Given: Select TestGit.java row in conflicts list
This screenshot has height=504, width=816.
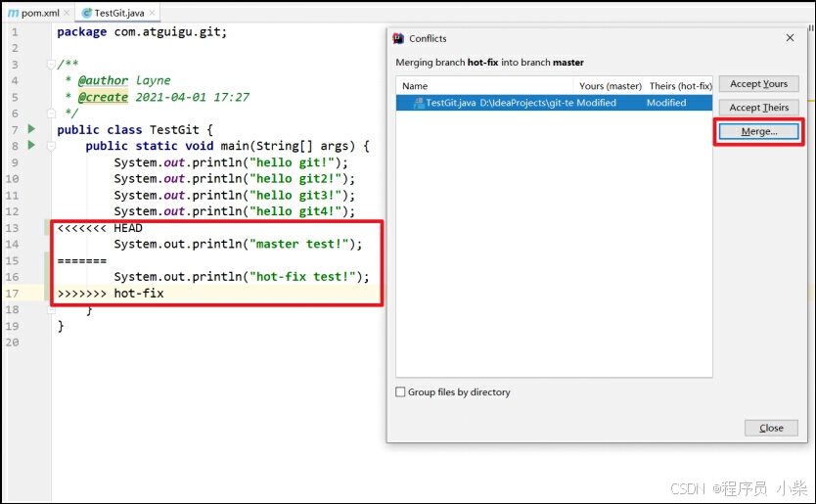Looking at the screenshot, I should pyautogui.click(x=554, y=103).
